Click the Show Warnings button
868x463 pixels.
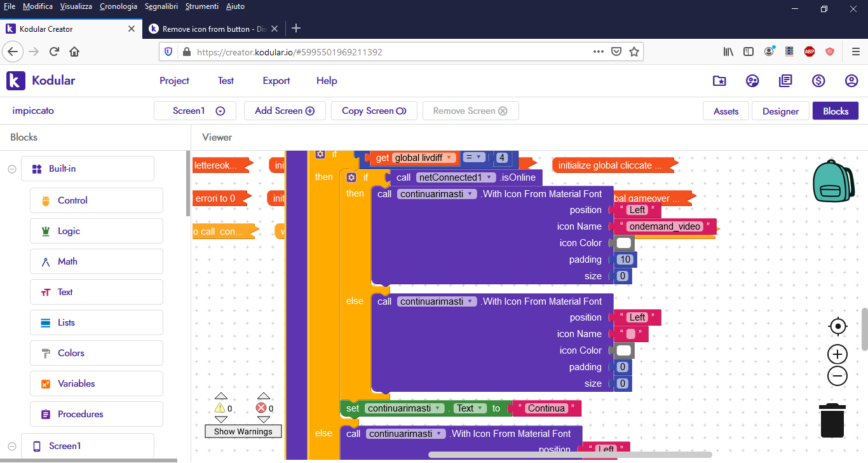(x=243, y=431)
